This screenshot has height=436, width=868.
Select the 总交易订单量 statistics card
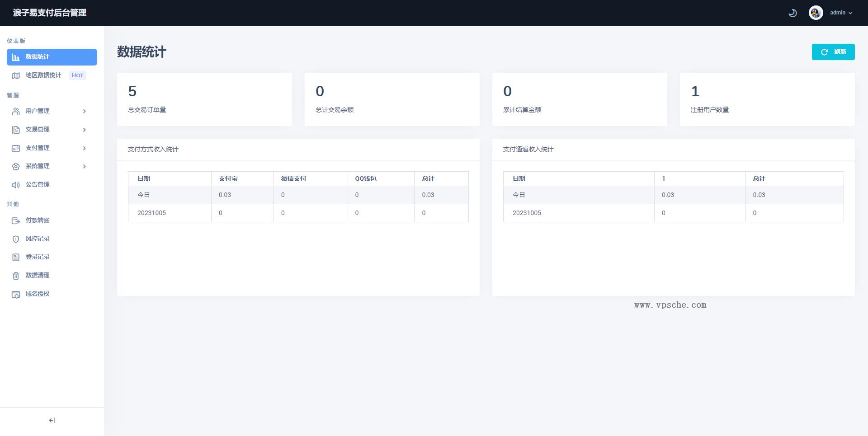(x=204, y=99)
